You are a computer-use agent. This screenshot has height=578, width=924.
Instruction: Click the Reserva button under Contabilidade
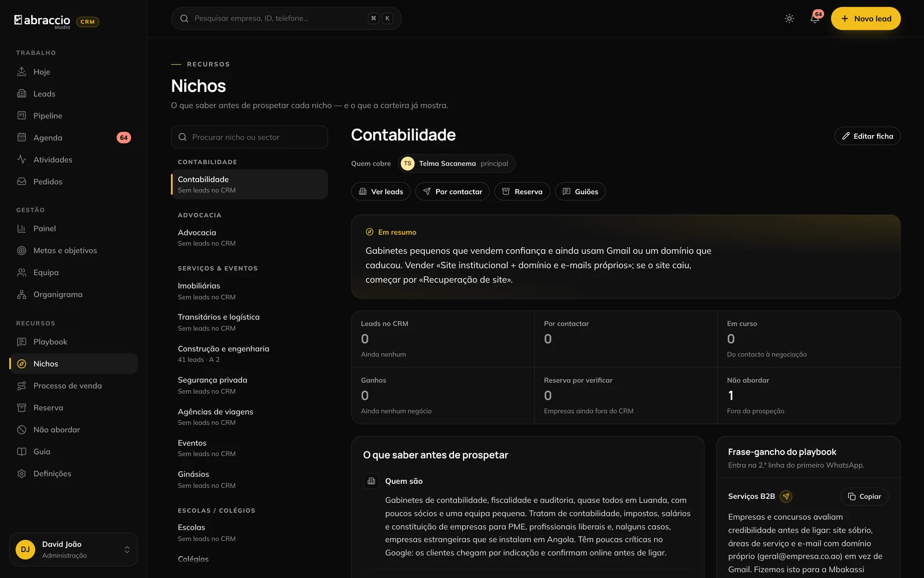[522, 191]
